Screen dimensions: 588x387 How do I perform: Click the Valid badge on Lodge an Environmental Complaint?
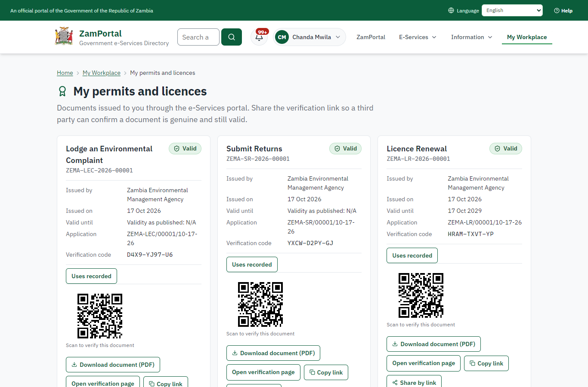click(185, 149)
